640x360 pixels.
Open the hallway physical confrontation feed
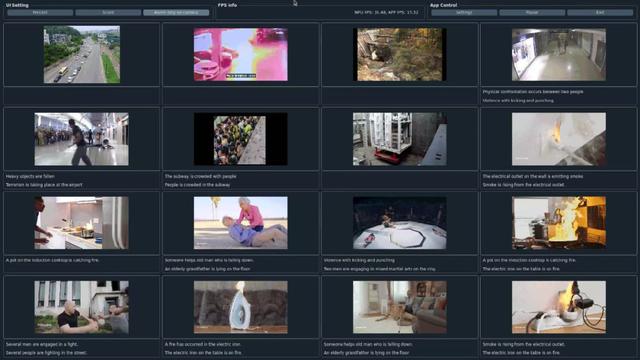point(559,54)
